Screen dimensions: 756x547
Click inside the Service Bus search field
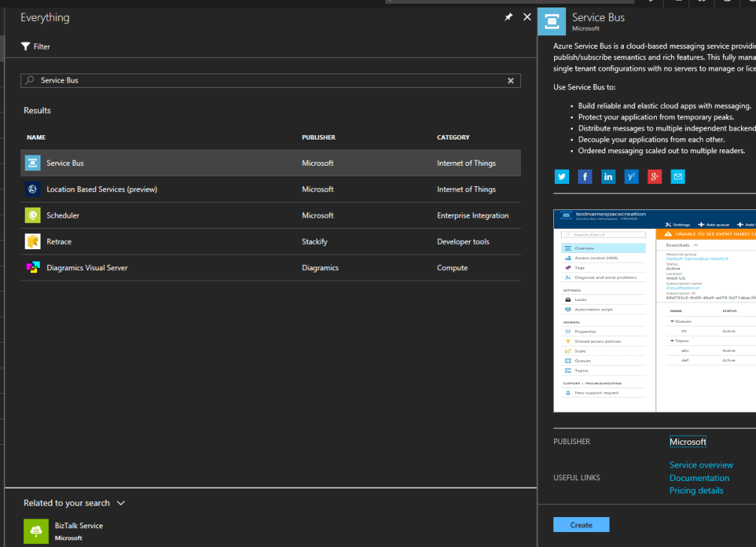(225, 80)
